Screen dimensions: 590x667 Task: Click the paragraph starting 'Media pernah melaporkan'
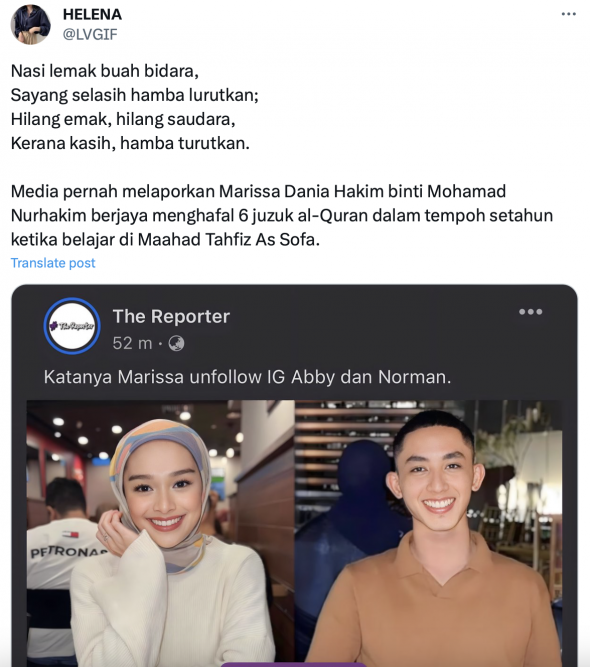(x=282, y=216)
